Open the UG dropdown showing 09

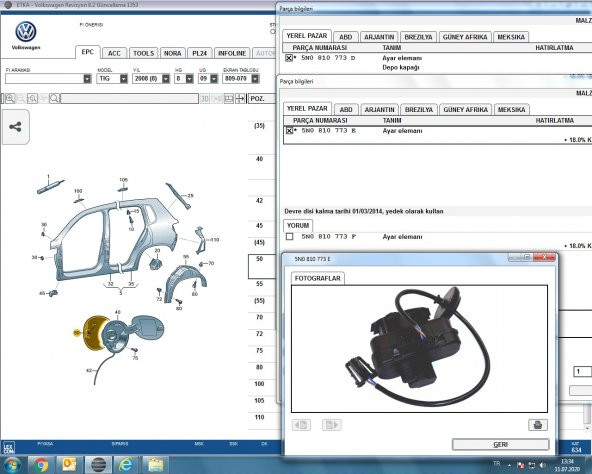(x=214, y=79)
